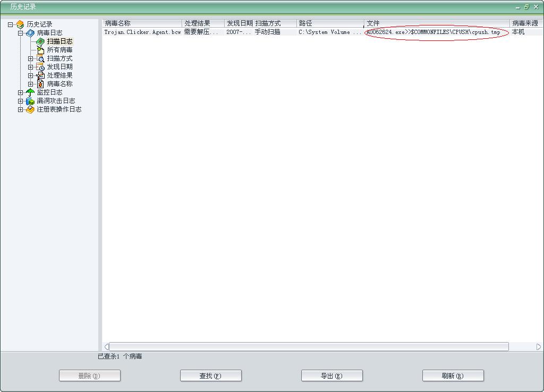
Task: Click the 本机 source cell
Action: click(518, 32)
